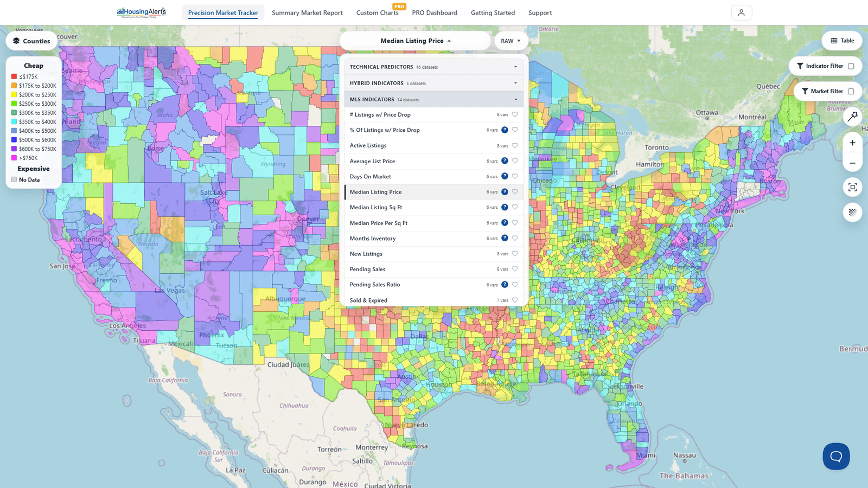
Task: Click the magic wand tool button
Action: pos(852,115)
